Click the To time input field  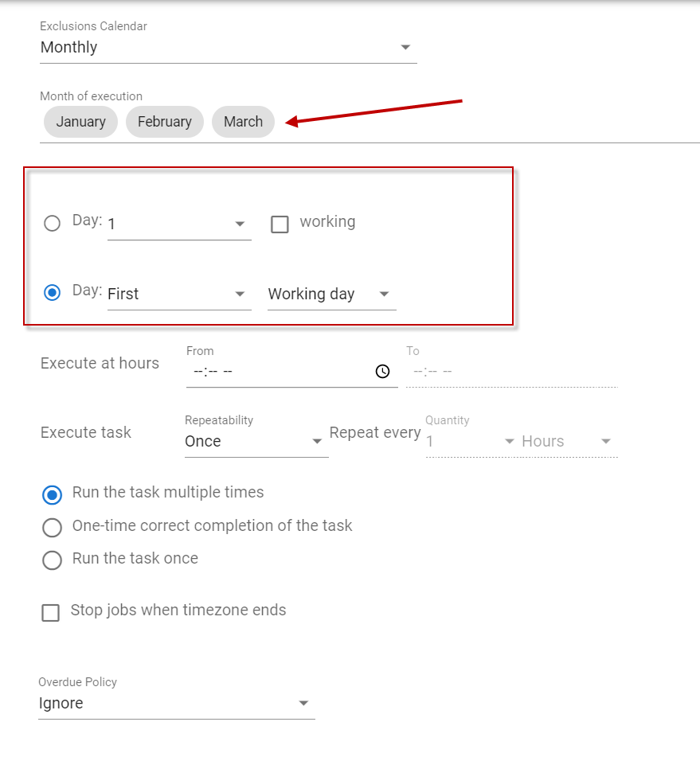pos(511,372)
